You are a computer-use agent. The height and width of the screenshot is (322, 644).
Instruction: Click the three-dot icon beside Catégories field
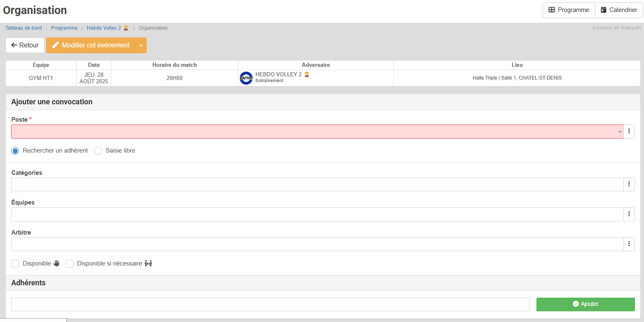[x=629, y=184]
